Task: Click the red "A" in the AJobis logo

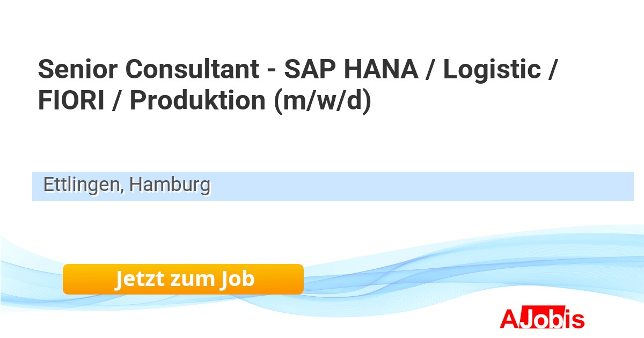Action: [508, 319]
